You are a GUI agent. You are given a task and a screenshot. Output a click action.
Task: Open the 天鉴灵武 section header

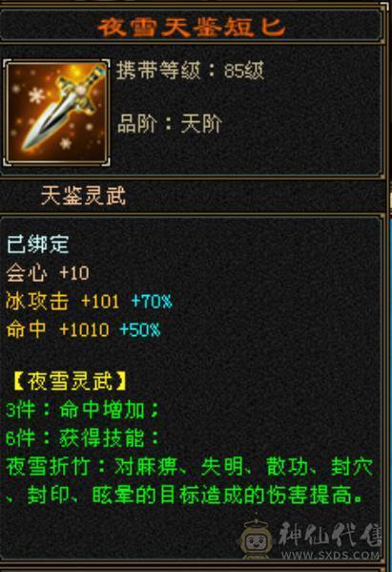point(83,196)
